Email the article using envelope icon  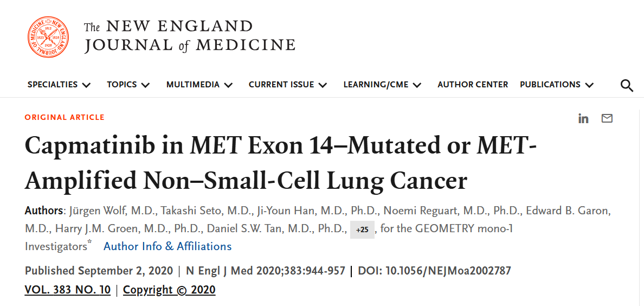(x=607, y=118)
